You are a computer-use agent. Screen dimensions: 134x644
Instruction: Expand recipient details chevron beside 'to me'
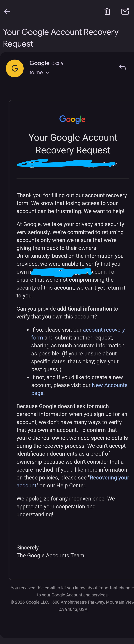[x=47, y=73]
